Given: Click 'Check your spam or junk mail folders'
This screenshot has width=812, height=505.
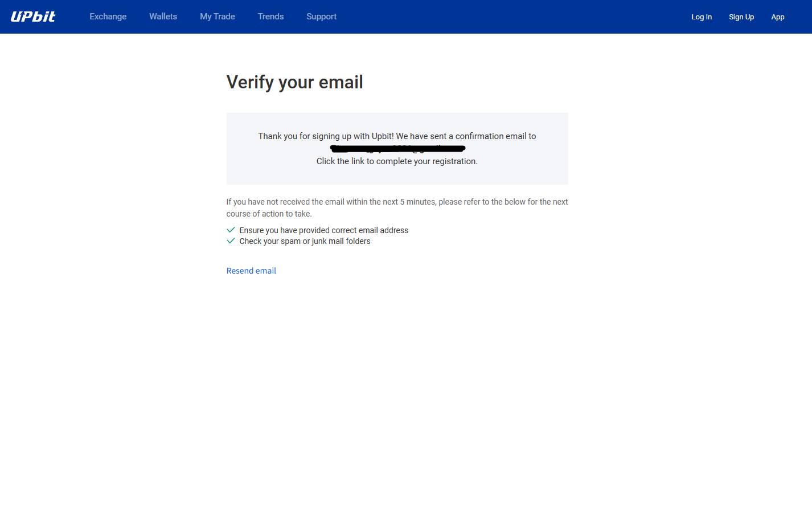Looking at the screenshot, I should tap(305, 241).
